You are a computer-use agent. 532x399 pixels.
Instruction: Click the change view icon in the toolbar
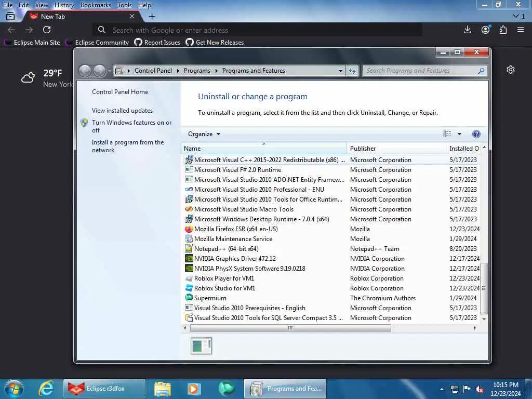[x=447, y=134]
